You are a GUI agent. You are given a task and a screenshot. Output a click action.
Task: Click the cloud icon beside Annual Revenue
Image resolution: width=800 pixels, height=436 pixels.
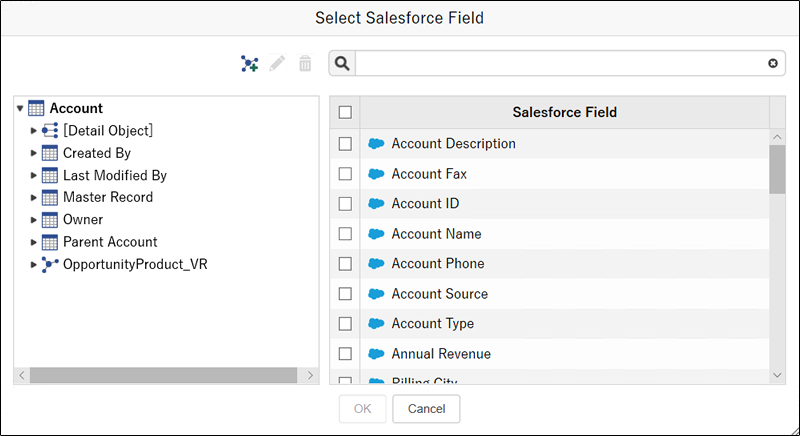click(376, 353)
